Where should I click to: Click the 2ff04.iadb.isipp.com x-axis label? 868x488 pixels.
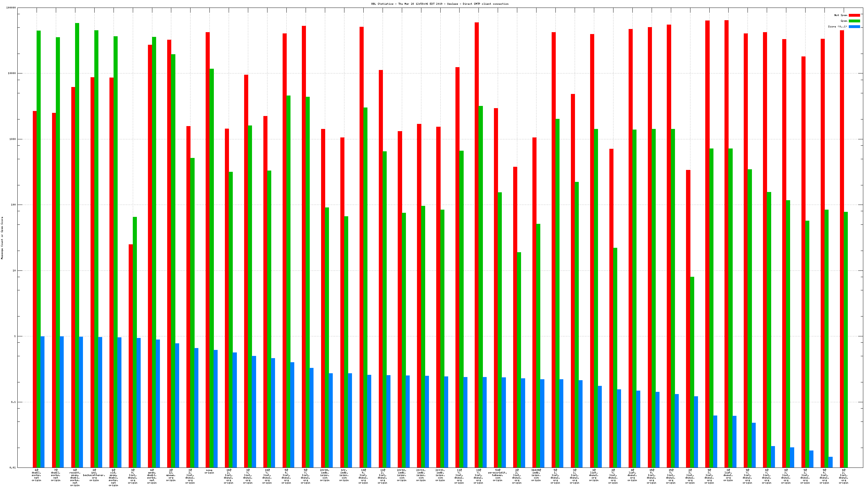point(325,475)
